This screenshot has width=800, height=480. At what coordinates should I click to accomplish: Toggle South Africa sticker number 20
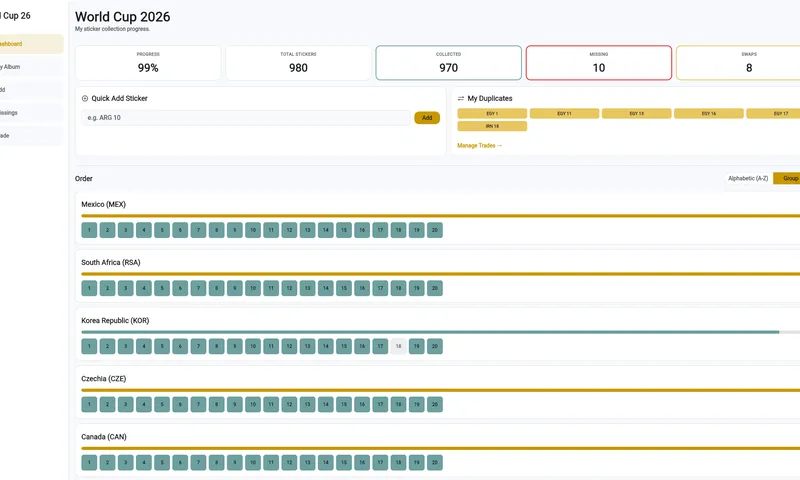click(435, 288)
